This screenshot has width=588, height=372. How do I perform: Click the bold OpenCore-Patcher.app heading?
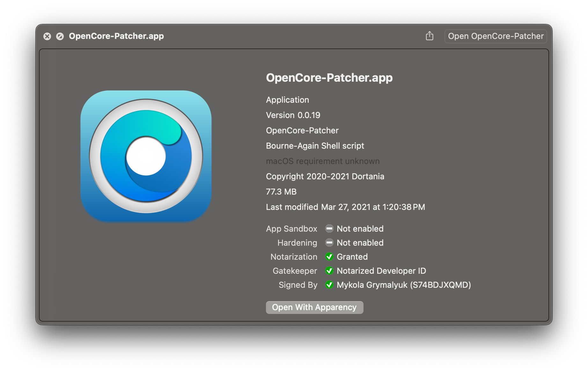[x=329, y=78]
